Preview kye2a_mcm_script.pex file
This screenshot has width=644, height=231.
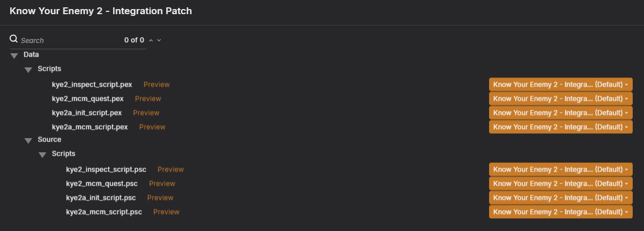(x=152, y=127)
